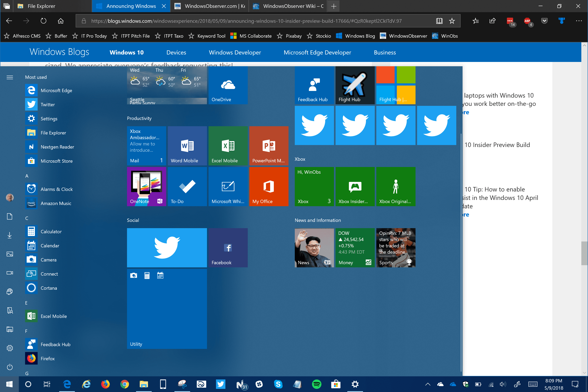This screenshot has width=588, height=392.
Task: Launch Word Mobile tile
Action: (187, 146)
